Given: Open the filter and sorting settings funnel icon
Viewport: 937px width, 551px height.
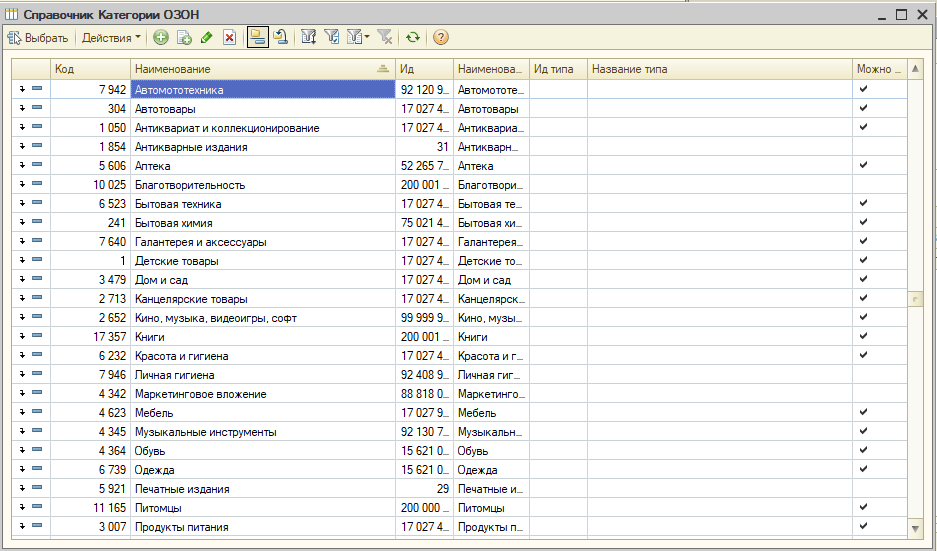Looking at the screenshot, I should coord(308,38).
